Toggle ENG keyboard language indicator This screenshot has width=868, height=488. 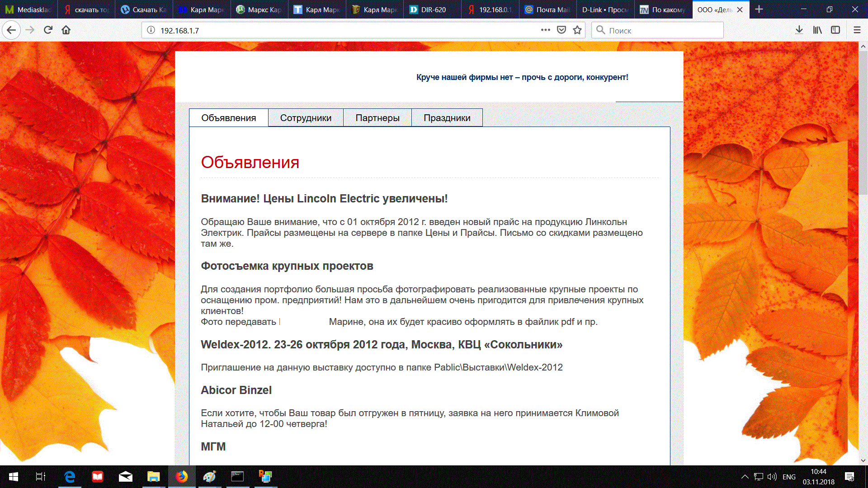(x=789, y=477)
